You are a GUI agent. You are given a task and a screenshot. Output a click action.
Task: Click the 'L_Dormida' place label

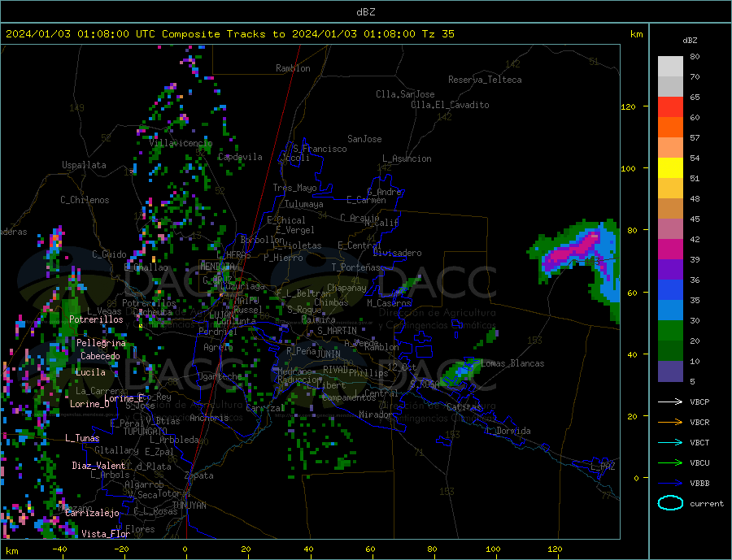(x=508, y=431)
